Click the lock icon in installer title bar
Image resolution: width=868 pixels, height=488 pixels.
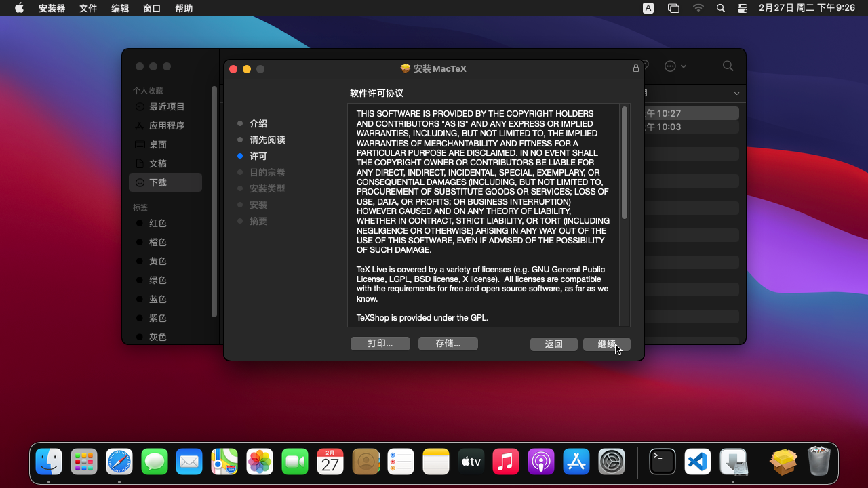pos(636,68)
